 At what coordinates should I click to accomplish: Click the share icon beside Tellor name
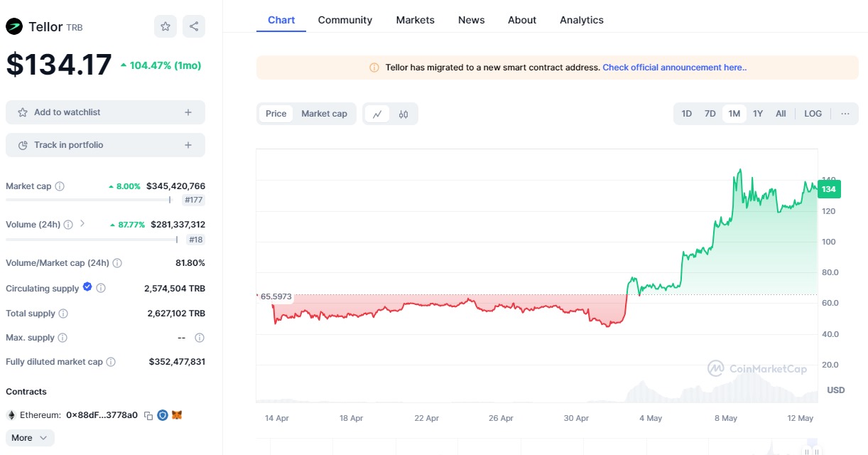[194, 26]
